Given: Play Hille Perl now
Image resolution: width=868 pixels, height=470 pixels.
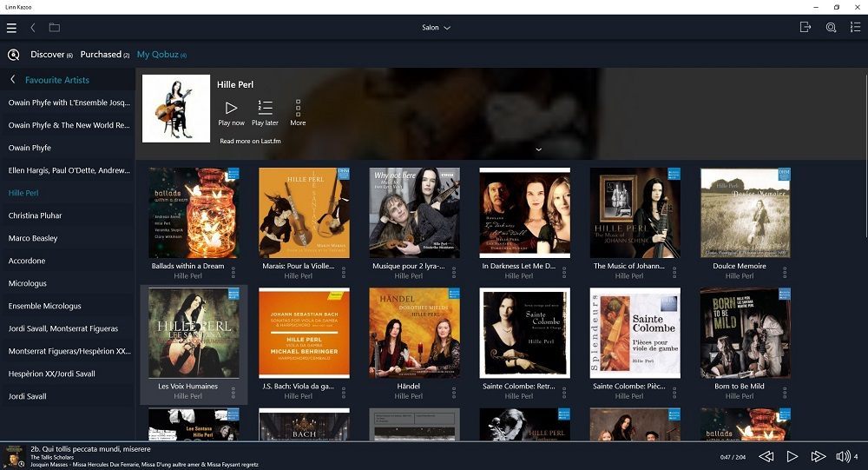Looking at the screenshot, I should click(x=232, y=113).
